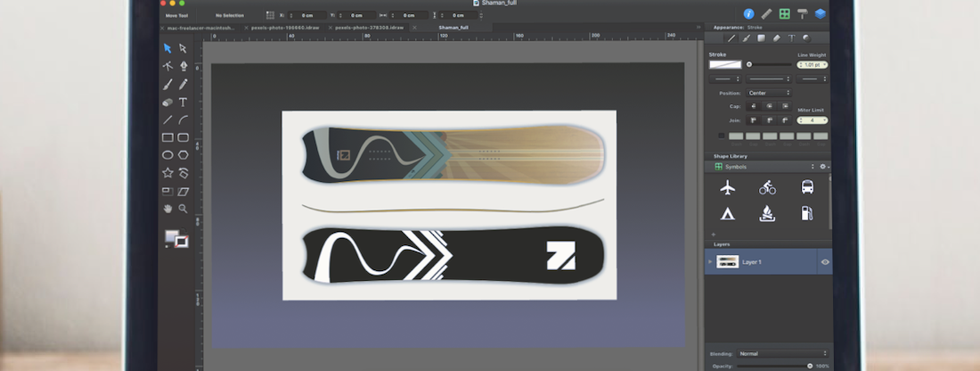
Task: Click the Line Weight value field
Action: coord(812,65)
